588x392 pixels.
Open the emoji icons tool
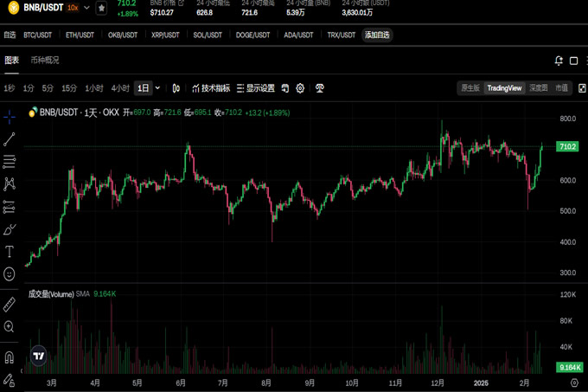pos(10,273)
